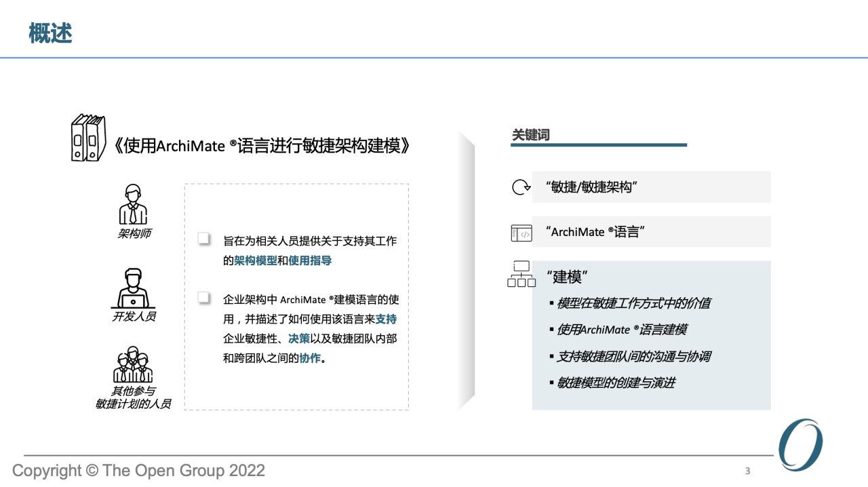Viewport: 868px width, 487px height.
Task: Click the “敏捷/敏捷架构” keyword box
Action: point(652,187)
